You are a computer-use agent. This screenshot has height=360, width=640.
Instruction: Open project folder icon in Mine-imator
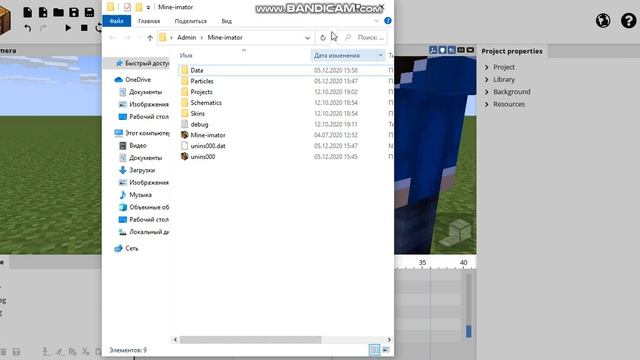(x=58, y=12)
